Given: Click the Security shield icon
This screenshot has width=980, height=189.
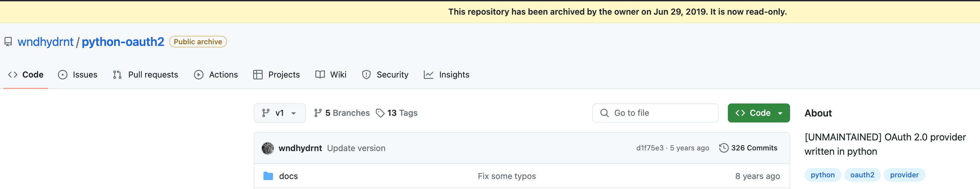Looking at the screenshot, I should 366,75.
